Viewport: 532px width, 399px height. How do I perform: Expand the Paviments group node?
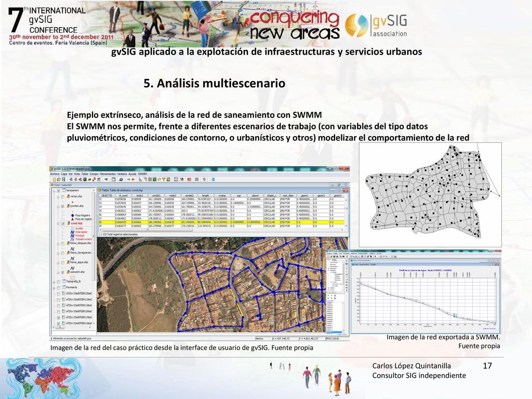54,288
